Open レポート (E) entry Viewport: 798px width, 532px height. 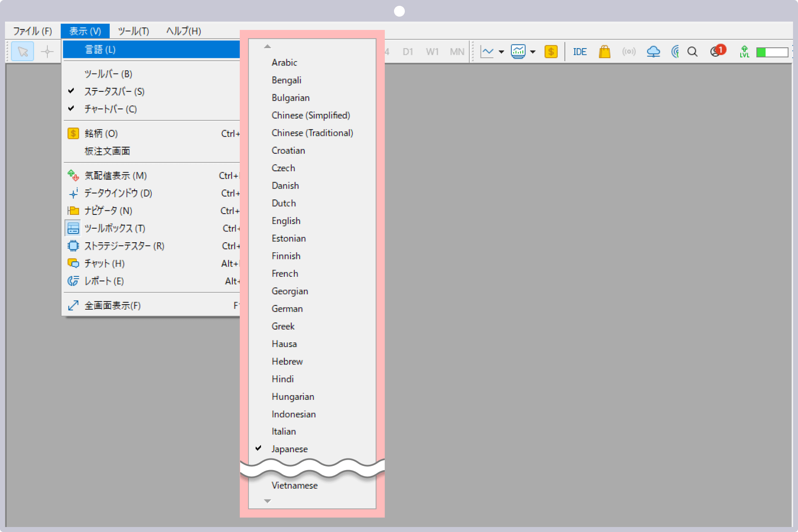point(152,281)
